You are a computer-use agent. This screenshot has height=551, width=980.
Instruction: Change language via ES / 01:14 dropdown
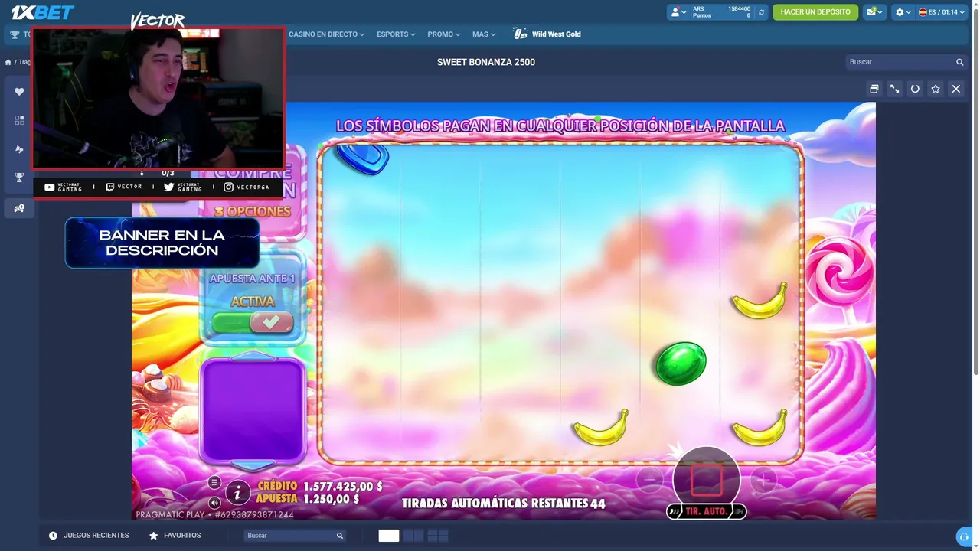coord(942,12)
